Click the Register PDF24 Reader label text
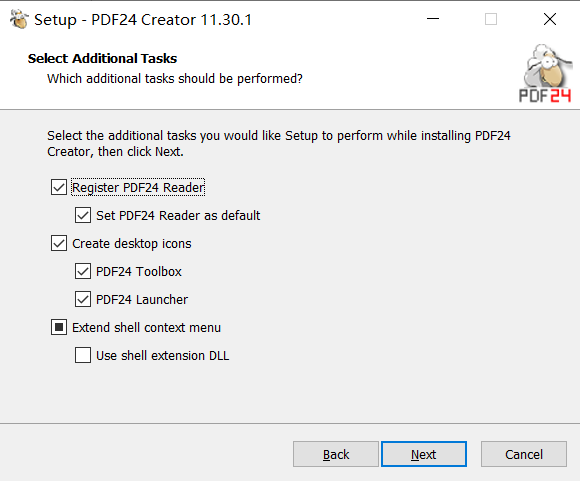The image size is (580, 481). 138,188
